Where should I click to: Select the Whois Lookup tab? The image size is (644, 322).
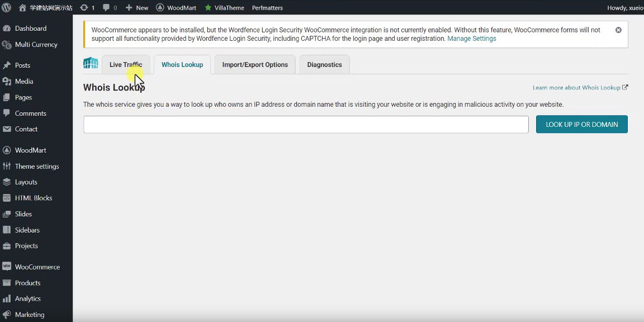tap(182, 64)
